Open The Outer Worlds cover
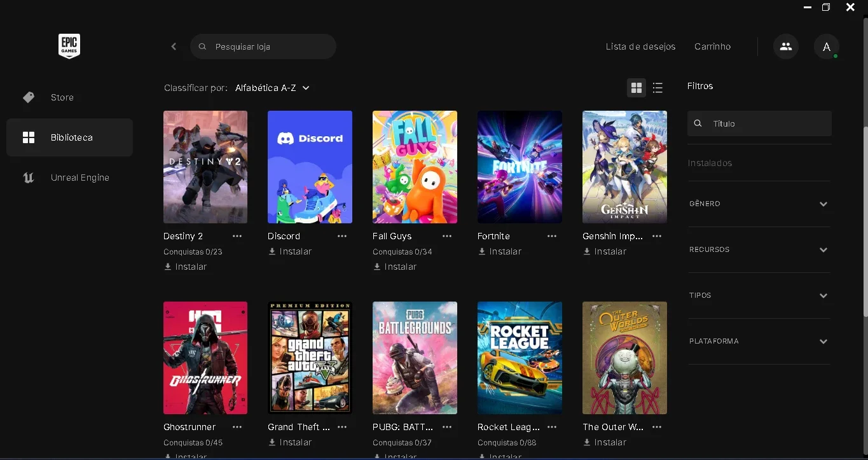Viewport: 868px width, 460px height. tap(624, 358)
